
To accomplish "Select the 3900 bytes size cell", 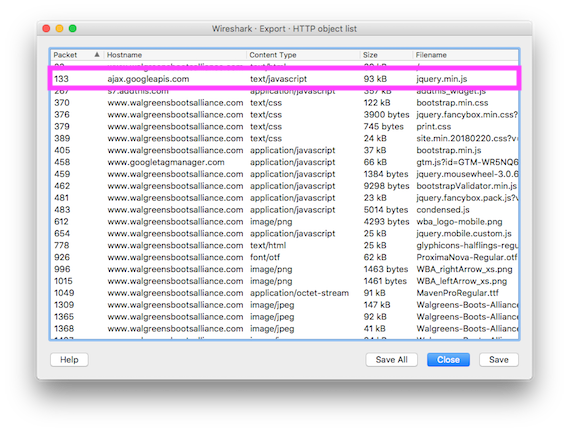I will click(x=386, y=115).
